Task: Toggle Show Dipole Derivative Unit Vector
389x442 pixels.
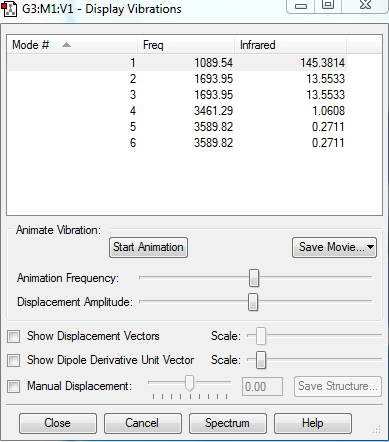Action: pos(14,360)
